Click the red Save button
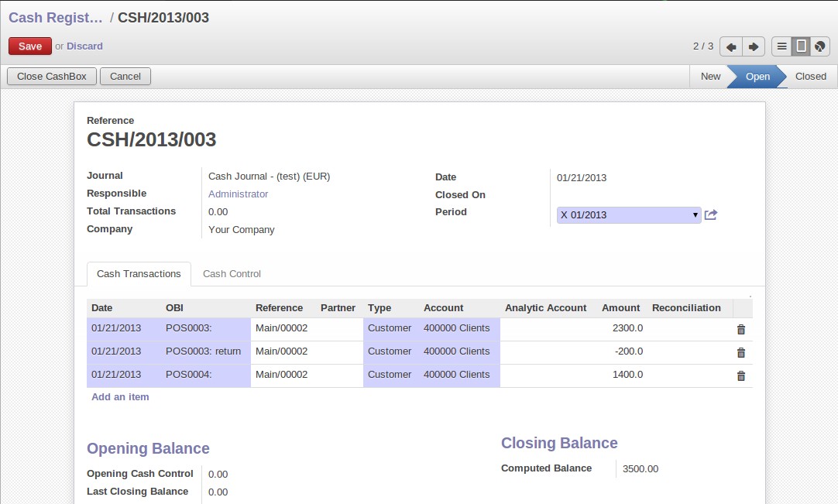The image size is (838, 504). click(30, 46)
